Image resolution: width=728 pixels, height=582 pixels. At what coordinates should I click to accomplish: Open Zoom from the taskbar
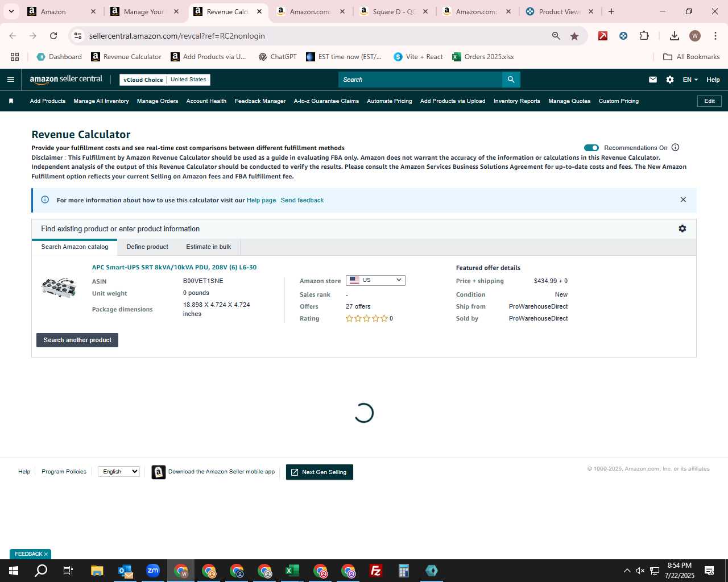click(x=153, y=571)
